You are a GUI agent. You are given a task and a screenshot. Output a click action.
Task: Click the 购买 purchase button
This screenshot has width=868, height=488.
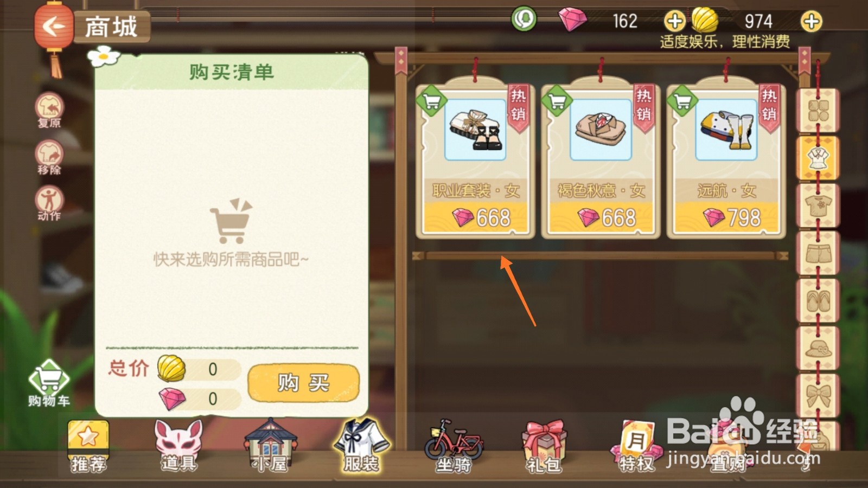(304, 383)
